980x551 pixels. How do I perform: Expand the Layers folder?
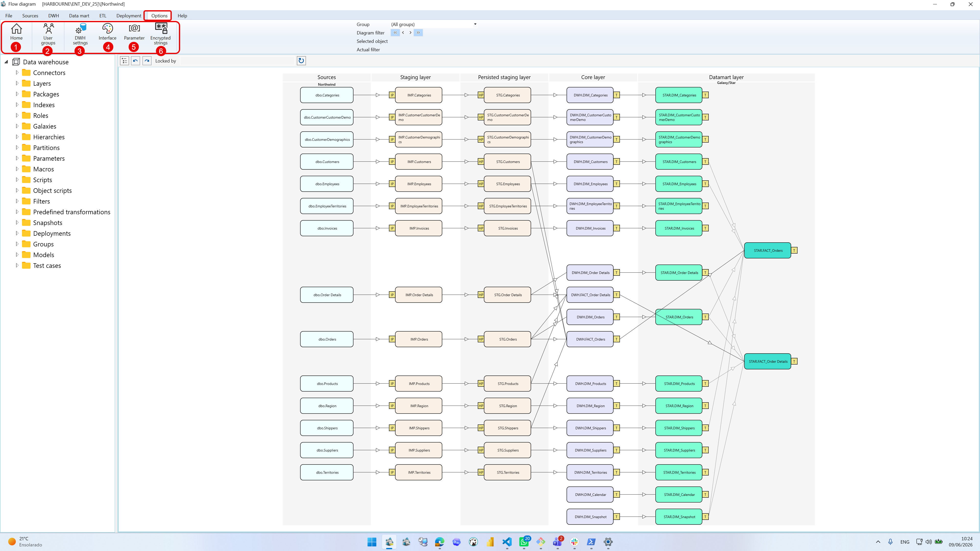tap(17, 83)
